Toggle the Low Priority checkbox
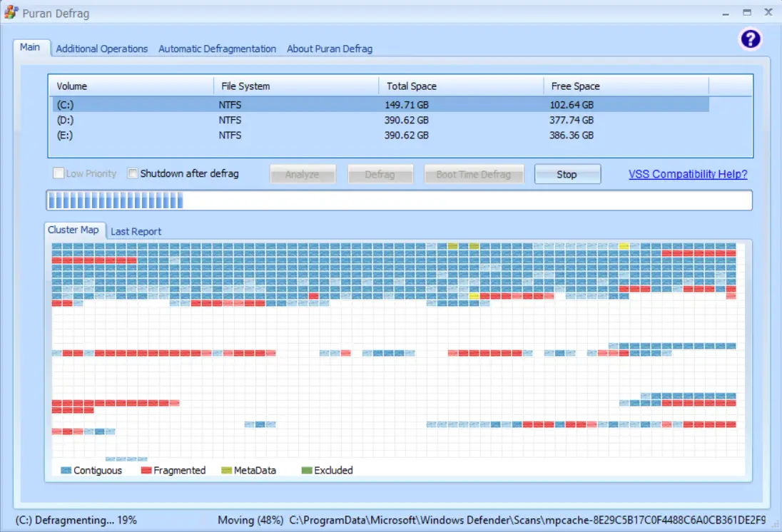The height and width of the screenshot is (532, 782). pos(59,173)
